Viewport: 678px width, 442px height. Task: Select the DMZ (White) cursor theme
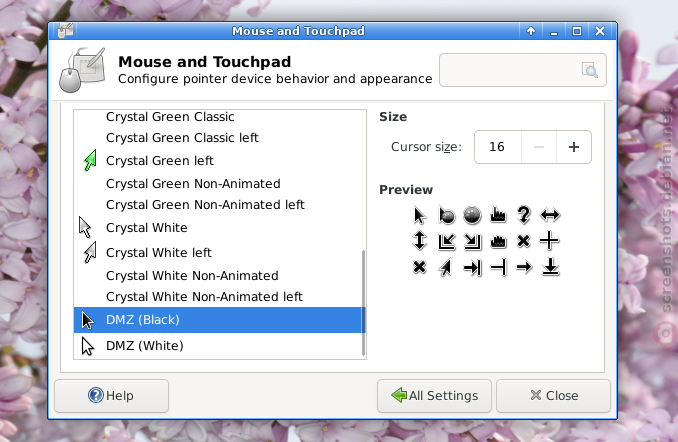219,346
